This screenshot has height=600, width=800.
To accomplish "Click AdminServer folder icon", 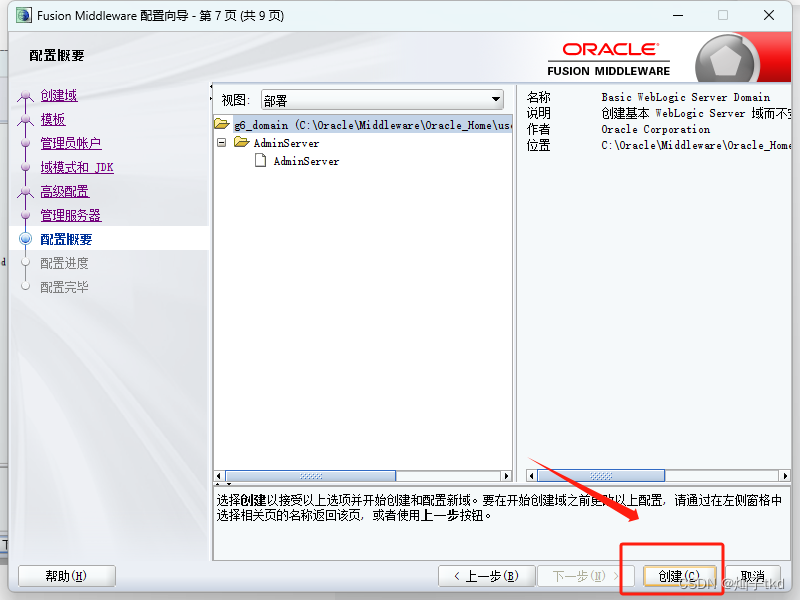I will tap(242, 142).
